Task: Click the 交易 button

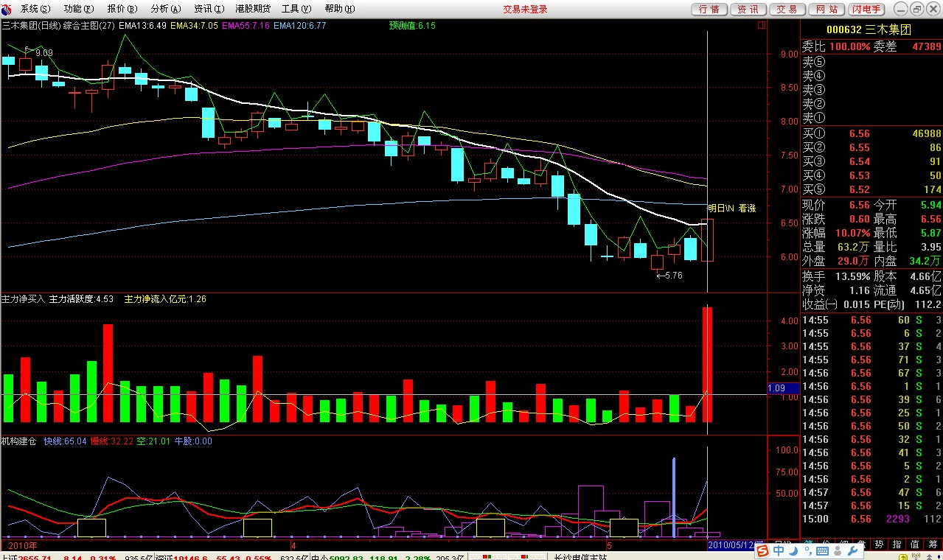Action: [x=787, y=9]
